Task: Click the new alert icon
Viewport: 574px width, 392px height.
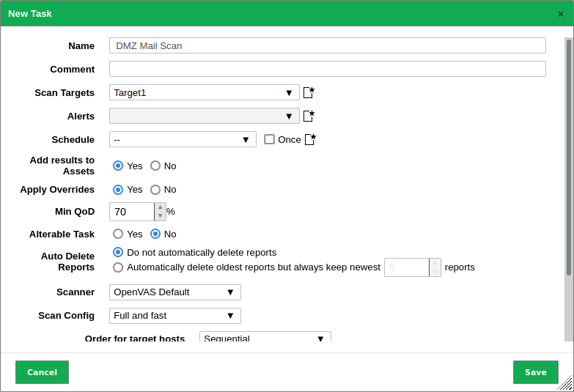Action: (309, 116)
